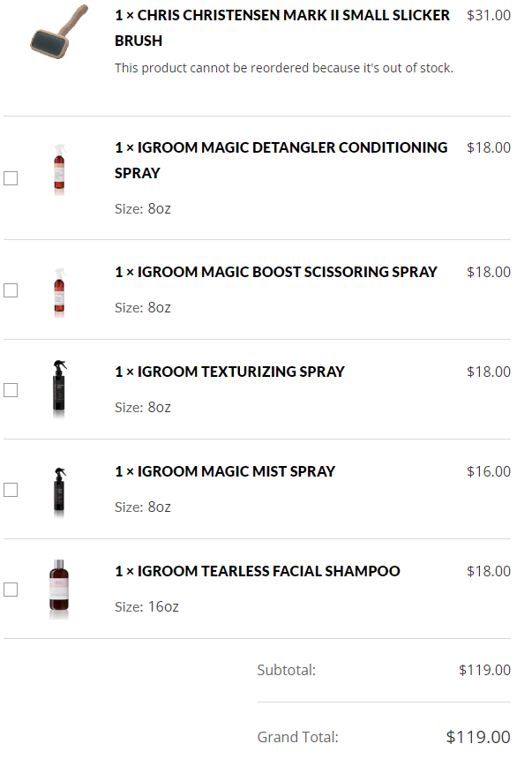The width and height of the screenshot is (532, 759).
Task: Open iGroom Tearless Facial Shampoo title
Action: [257, 571]
